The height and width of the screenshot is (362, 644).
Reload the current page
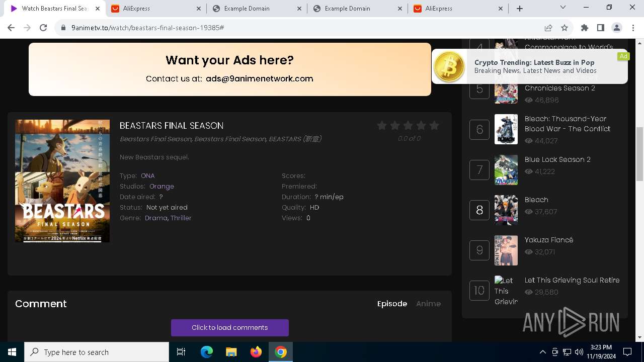coord(43,28)
